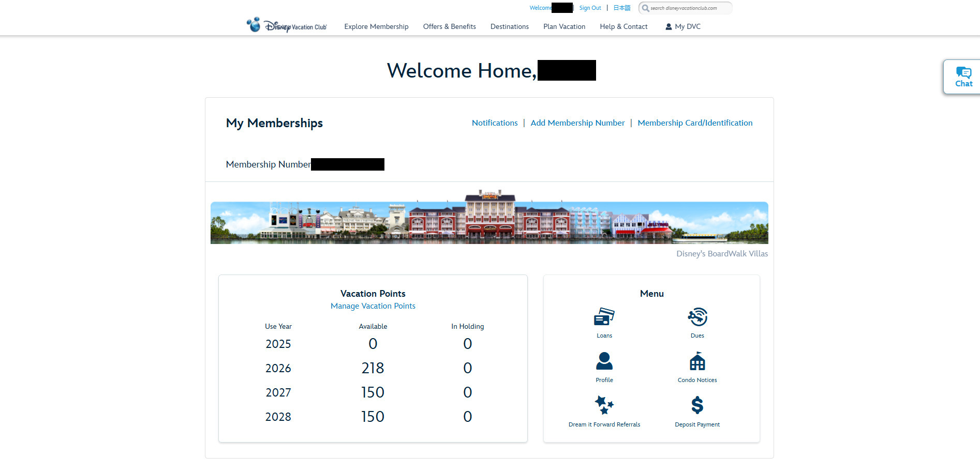The width and height of the screenshot is (980, 472).
Task: Open the Dream it Forward Referrals stars icon
Action: tap(604, 405)
